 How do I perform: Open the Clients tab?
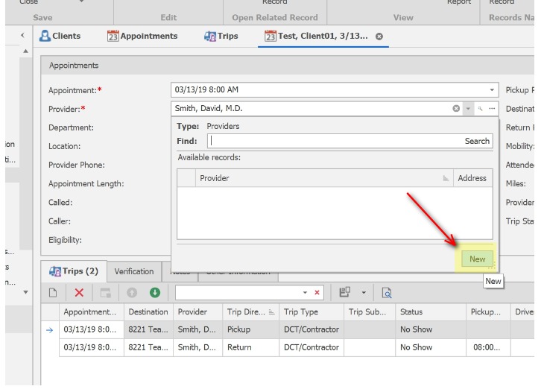point(60,36)
